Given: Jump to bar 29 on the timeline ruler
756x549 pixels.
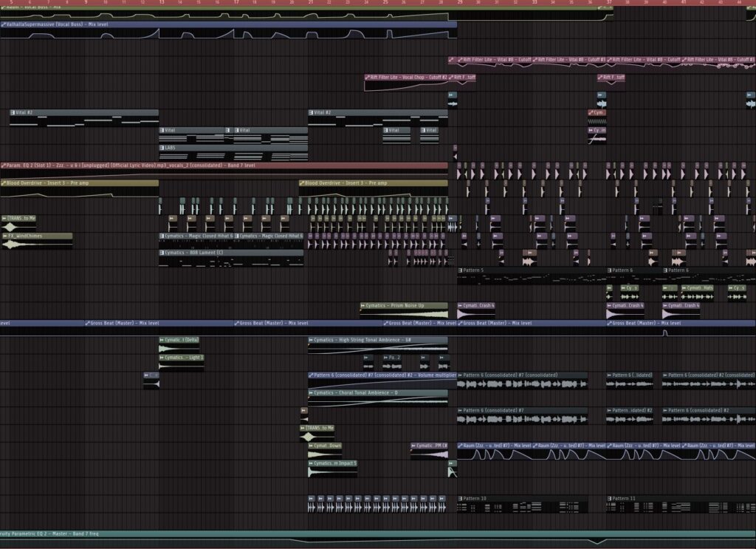Looking at the screenshot, I should pos(460,2).
